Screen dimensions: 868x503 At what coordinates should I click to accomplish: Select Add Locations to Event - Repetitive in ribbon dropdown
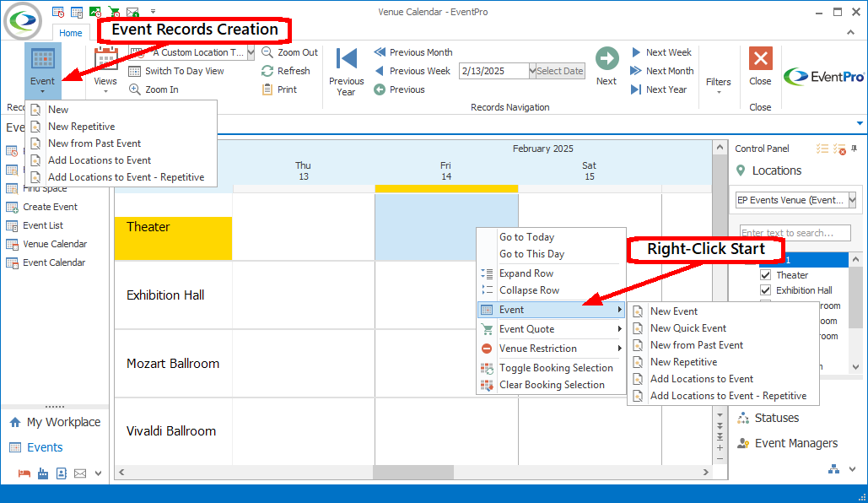[121, 177]
